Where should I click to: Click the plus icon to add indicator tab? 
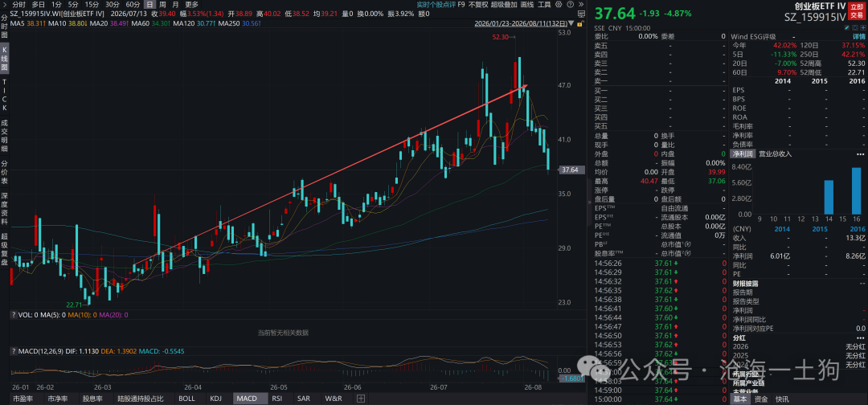361,398
